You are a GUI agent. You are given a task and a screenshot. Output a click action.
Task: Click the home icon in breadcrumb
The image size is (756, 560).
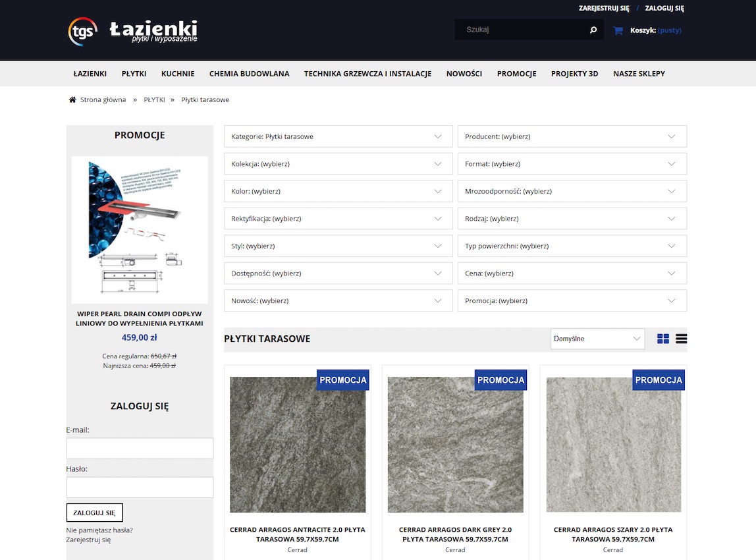pos(72,99)
